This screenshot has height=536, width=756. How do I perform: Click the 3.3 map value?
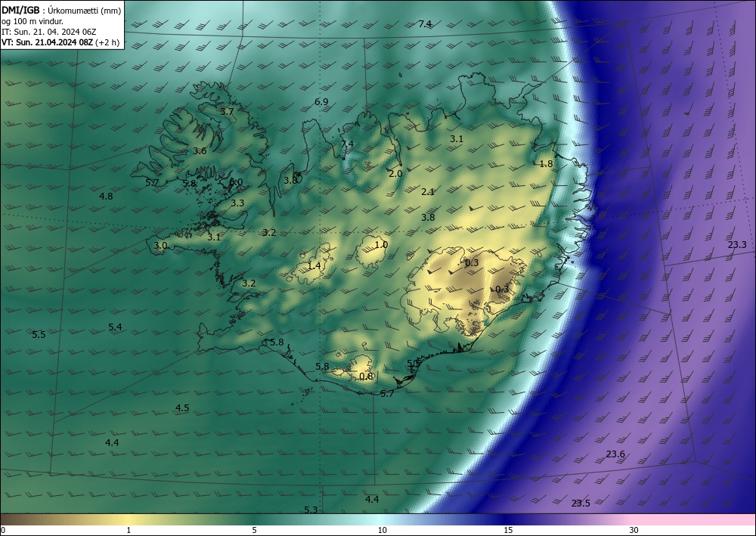tap(237, 203)
